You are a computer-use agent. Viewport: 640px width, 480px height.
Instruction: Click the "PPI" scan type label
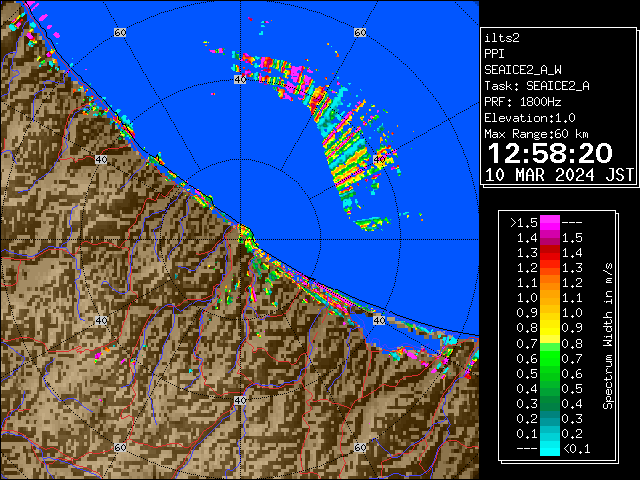494,54
